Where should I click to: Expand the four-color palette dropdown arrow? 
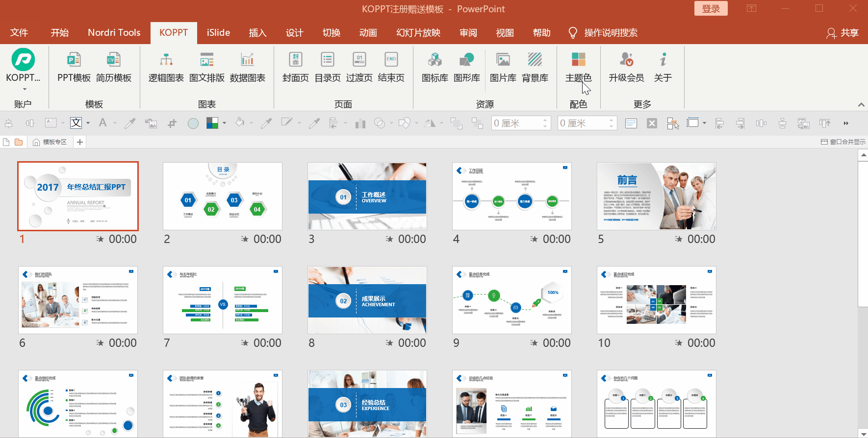(x=224, y=123)
